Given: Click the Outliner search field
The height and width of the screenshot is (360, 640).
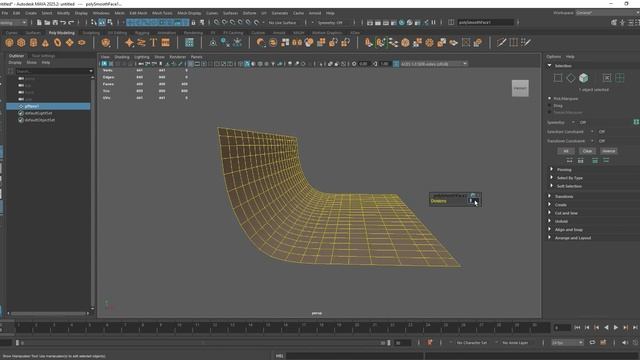Looking at the screenshot, I should 52,71.
